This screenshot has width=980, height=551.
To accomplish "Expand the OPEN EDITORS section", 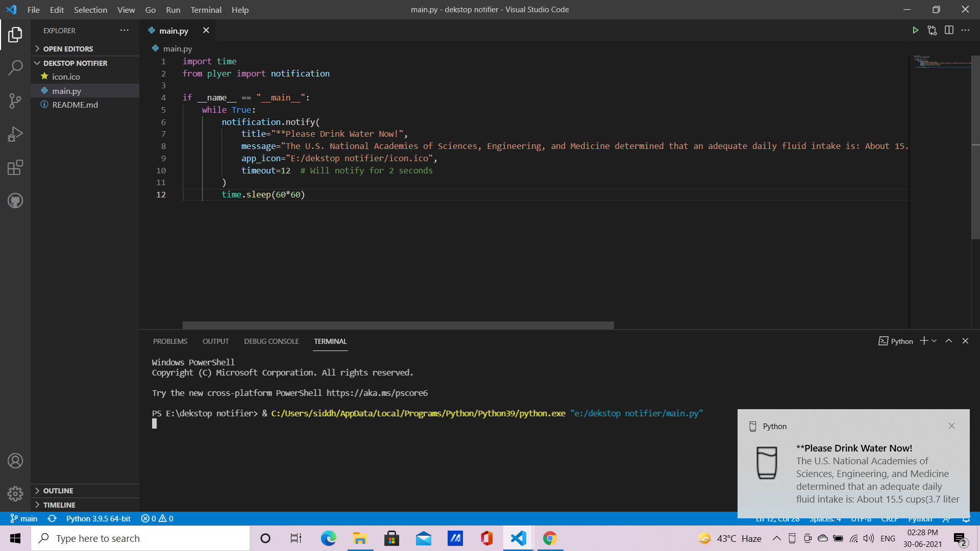I will [x=68, y=49].
